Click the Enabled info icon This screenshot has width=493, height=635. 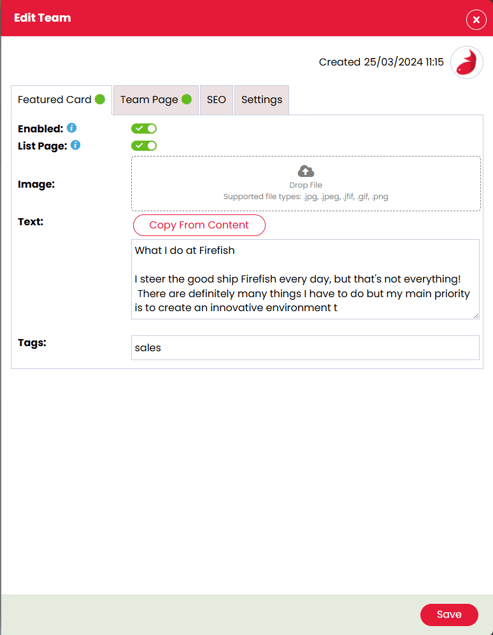72,128
